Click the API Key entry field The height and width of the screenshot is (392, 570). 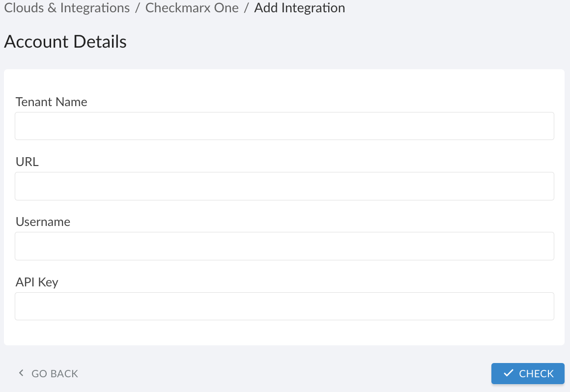tap(284, 306)
